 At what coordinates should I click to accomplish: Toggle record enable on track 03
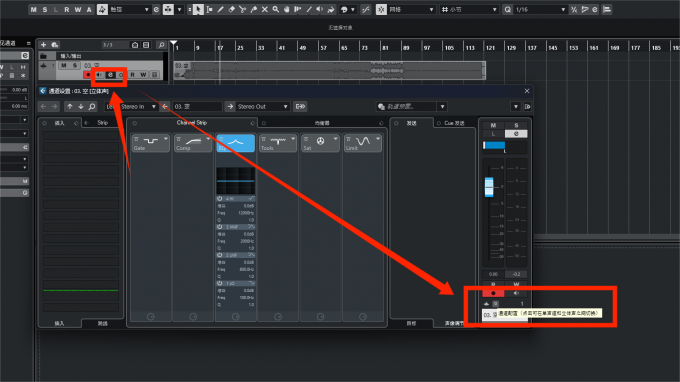pyautogui.click(x=88, y=75)
